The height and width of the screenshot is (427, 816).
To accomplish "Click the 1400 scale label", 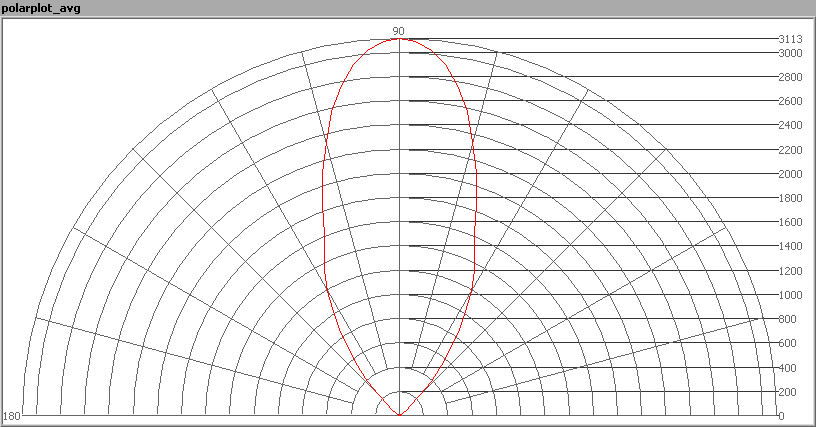I will click(790, 246).
